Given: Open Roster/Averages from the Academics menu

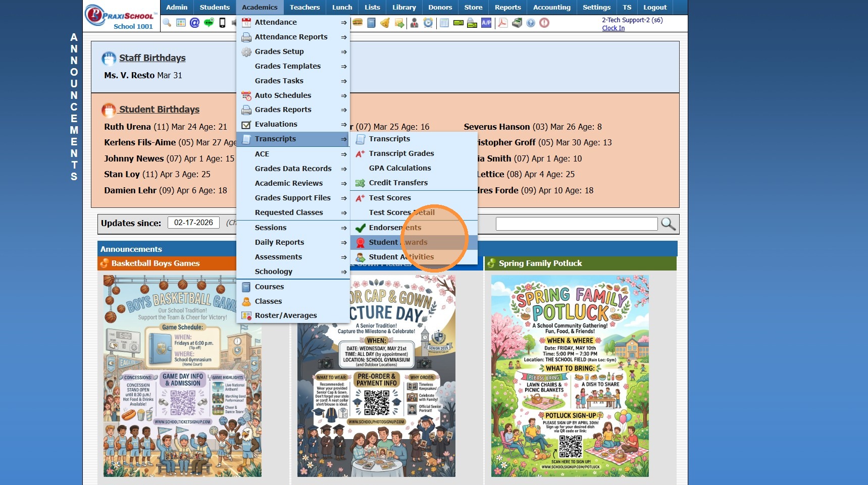Looking at the screenshot, I should [x=293, y=315].
